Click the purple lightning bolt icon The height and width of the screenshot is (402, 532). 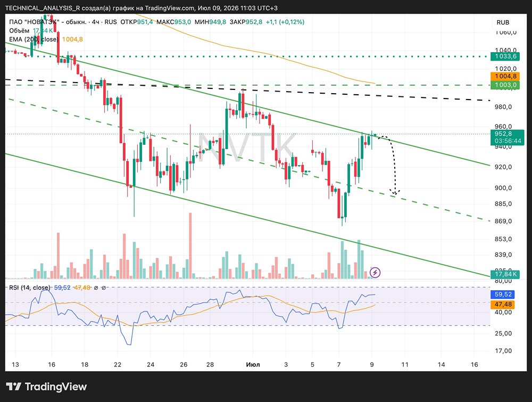click(375, 272)
